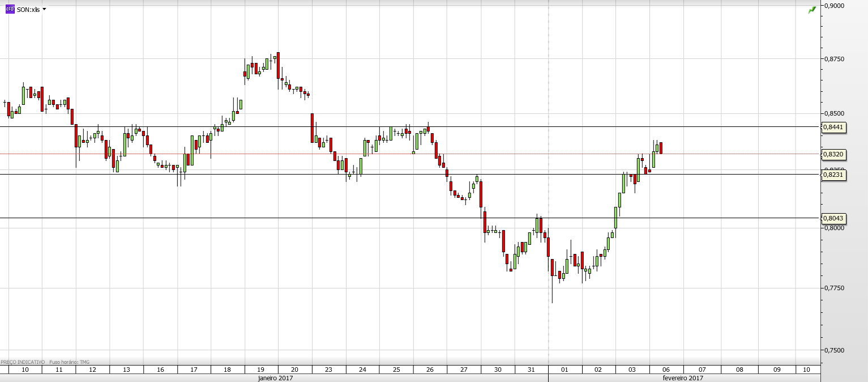Click date cell 13 on time axis
This screenshot has width=868, height=382.
126,370
